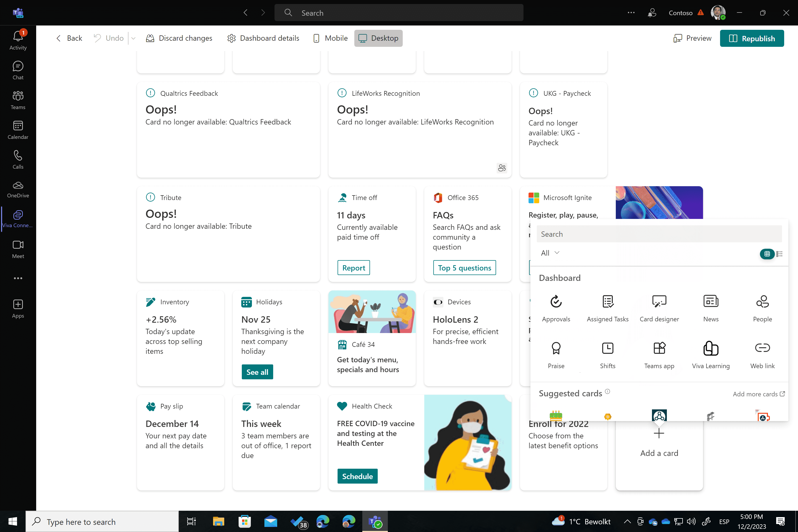Click Back to leave dashboard editing

69,38
